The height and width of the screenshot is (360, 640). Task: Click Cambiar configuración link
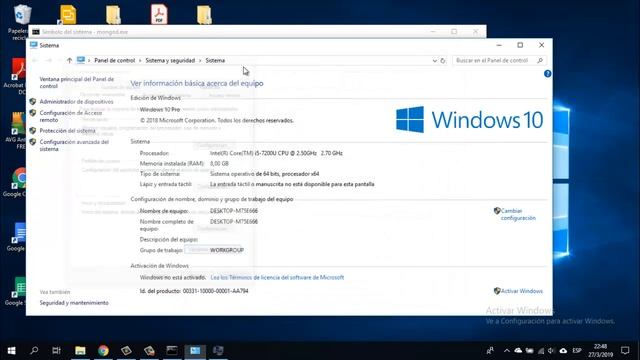pyautogui.click(x=518, y=214)
